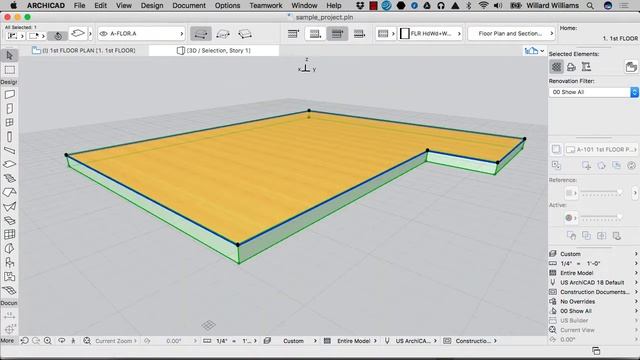Select the Stair tool in toolbox
This screenshot has height=360, width=640.
(x=9, y=178)
